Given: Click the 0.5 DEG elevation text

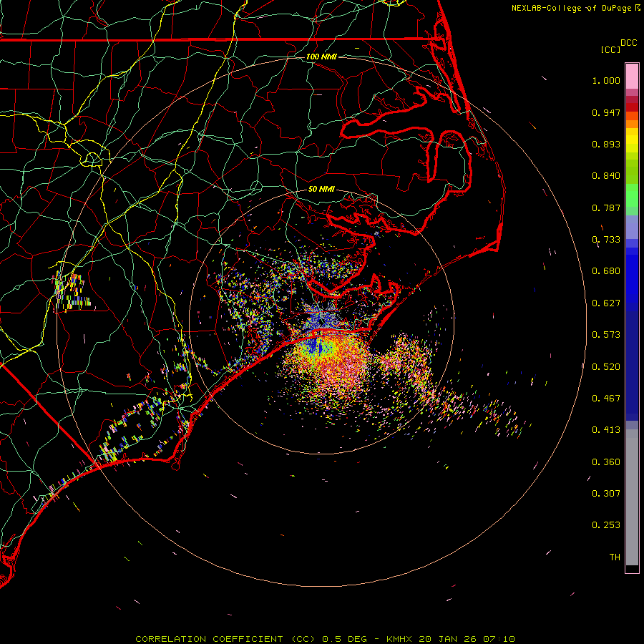Looking at the screenshot, I should pyautogui.click(x=346, y=639).
